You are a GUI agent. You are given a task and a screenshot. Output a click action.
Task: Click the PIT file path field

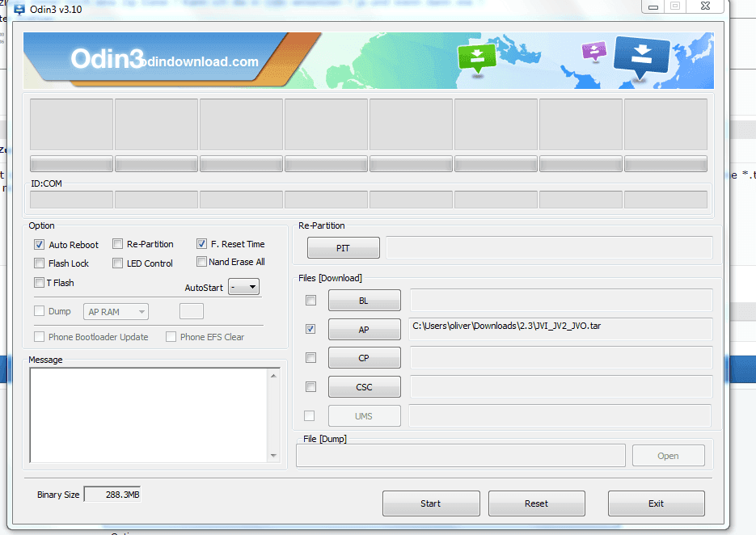point(549,248)
